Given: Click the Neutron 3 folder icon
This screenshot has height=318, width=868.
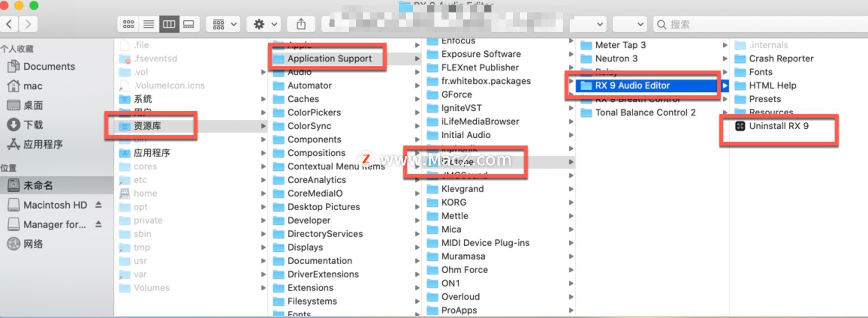Looking at the screenshot, I should coord(586,59).
